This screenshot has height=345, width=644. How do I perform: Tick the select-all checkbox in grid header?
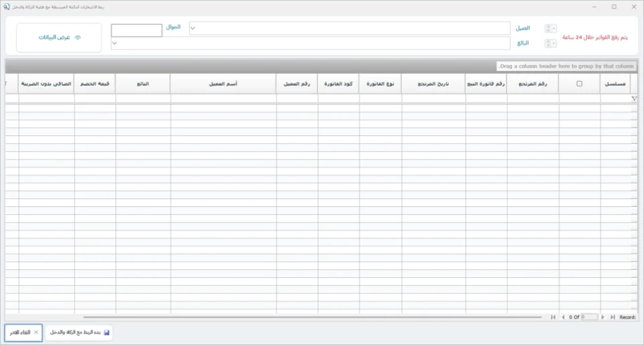coord(579,84)
